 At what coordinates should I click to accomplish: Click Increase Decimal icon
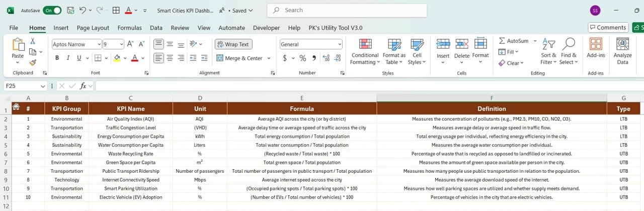tap(326, 58)
